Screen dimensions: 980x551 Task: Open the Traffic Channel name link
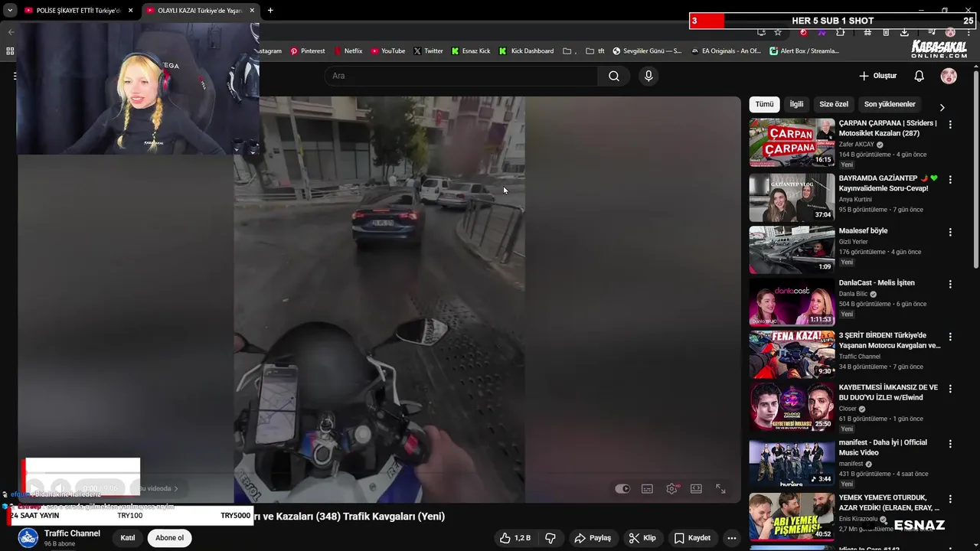pos(72,533)
